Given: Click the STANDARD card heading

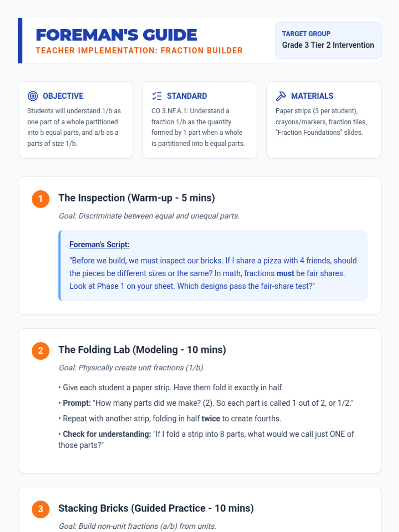Looking at the screenshot, I should pos(187,96).
